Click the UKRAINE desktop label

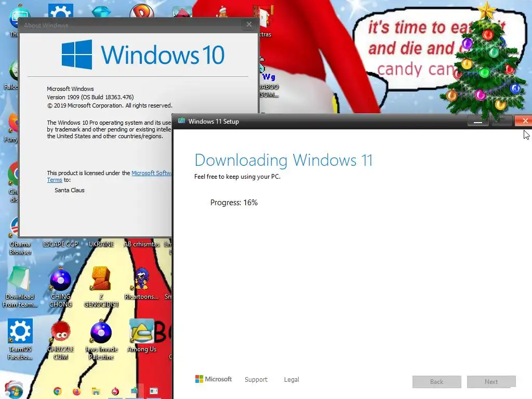(101, 244)
